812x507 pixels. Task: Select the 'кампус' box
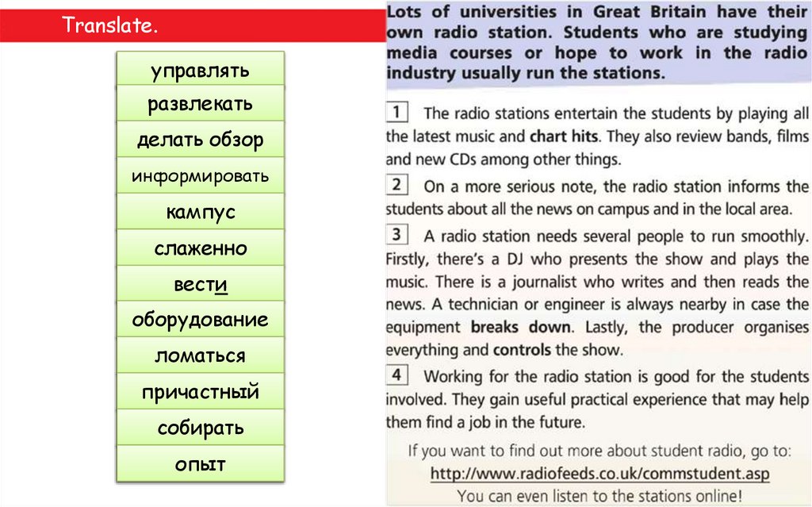(201, 212)
